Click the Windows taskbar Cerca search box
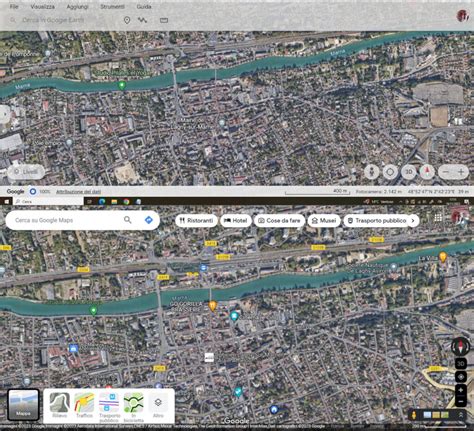Image resolution: width=474 pixels, height=431 pixels. [x=48, y=201]
